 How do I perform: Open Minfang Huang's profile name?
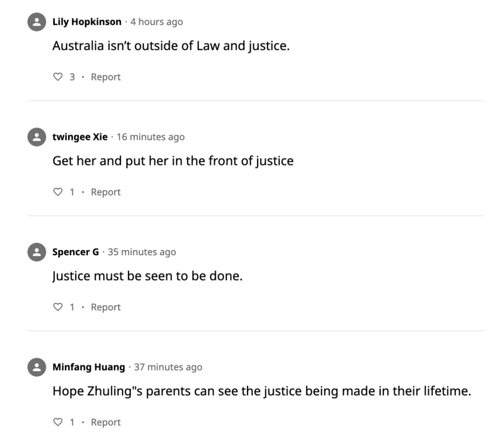[x=89, y=367]
